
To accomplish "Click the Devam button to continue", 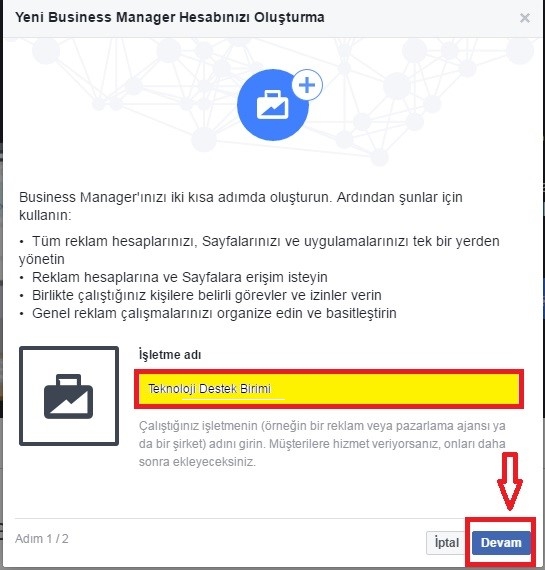I will pyautogui.click(x=501, y=543).
